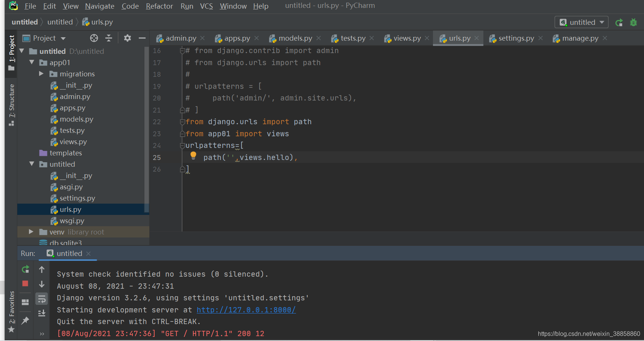Image resolution: width=644 pixels, height=341 pixels.
Task: Expand the migrations folder
Action: click(x=41, y=73)
